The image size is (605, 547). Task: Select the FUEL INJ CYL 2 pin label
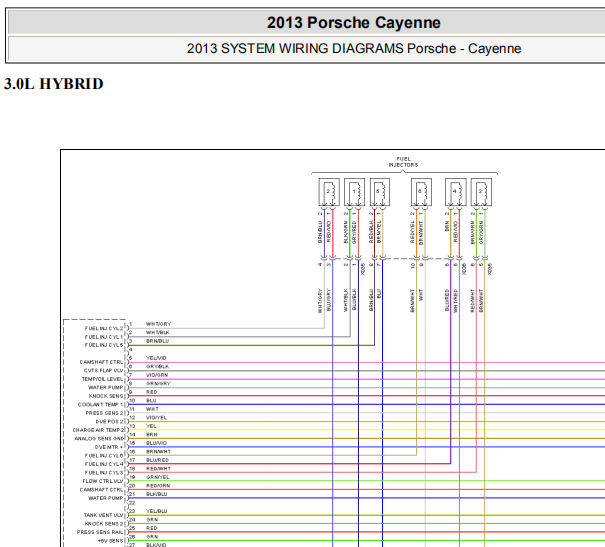(x=104, y=328)
